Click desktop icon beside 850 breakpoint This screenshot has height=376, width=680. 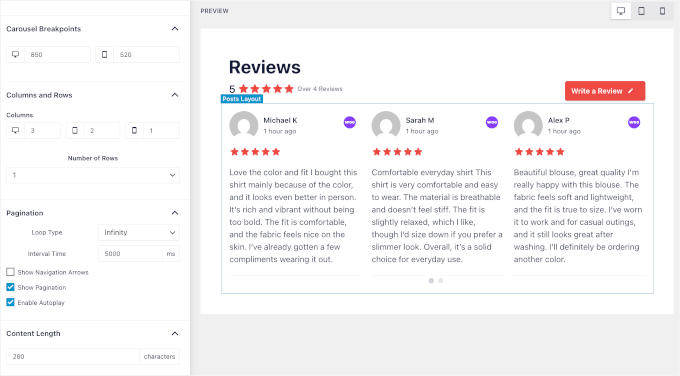[16, 55]
